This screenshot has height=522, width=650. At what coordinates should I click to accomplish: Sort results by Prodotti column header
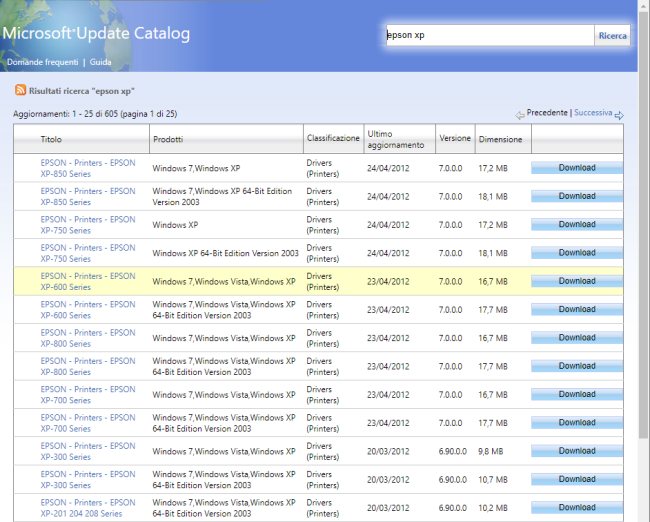click(x=168, y=139)
